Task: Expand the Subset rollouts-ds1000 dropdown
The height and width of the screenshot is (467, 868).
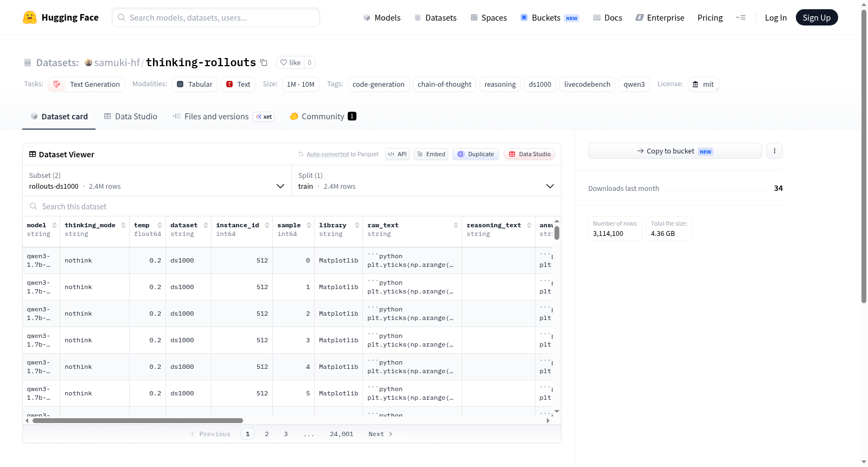Action: click(x=157, y=181)
